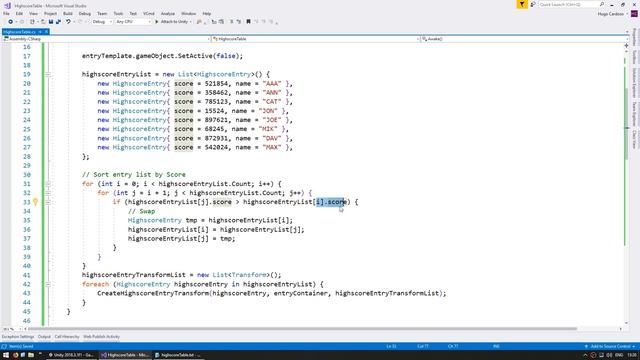Open the File menu

point(6,13)
